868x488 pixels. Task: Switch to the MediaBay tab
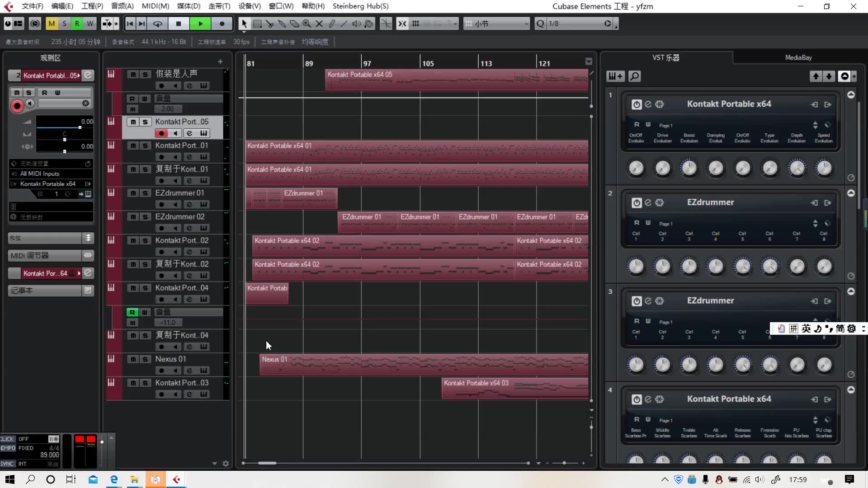[x=798, y=57]
